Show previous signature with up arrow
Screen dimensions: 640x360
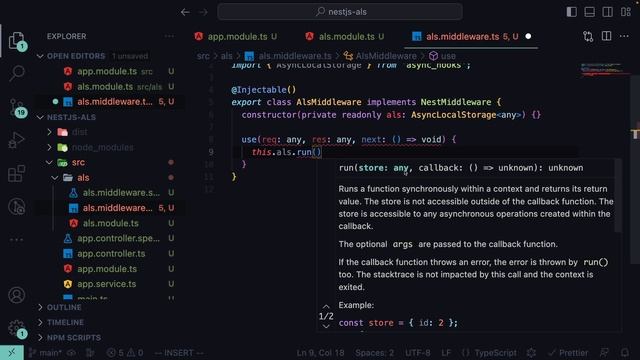click(326, 306)
